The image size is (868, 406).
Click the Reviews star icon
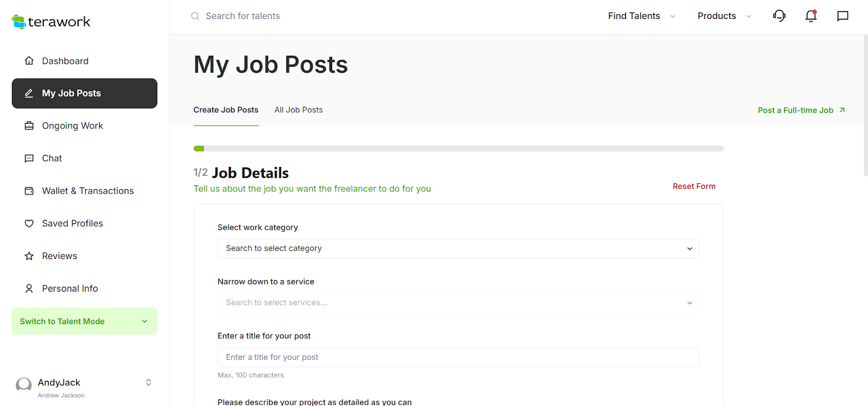tap(29, 256)
